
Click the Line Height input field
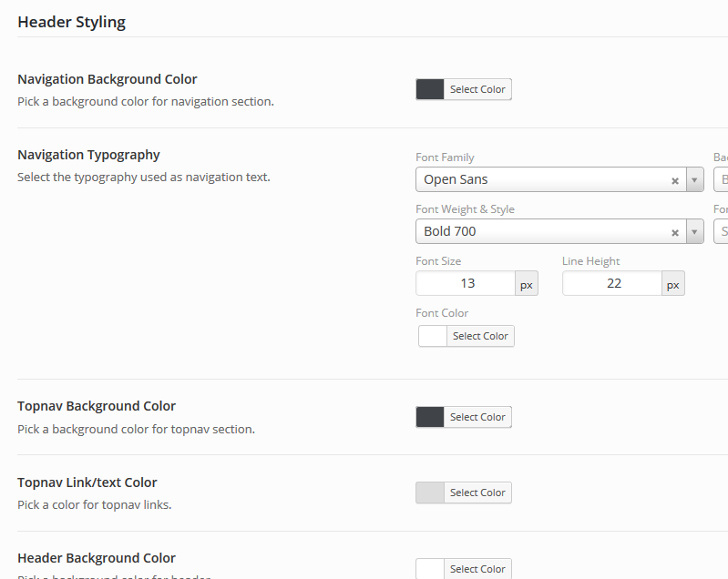point(612,284)
